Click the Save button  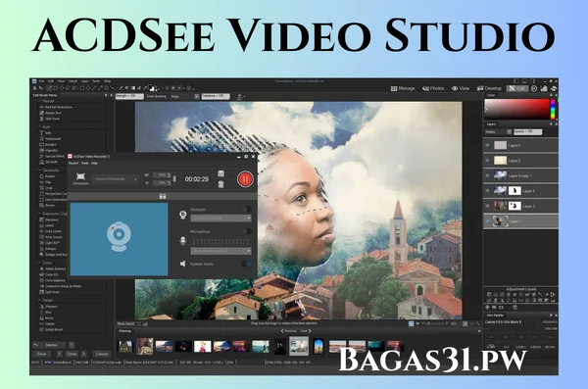tap(41, 354)
